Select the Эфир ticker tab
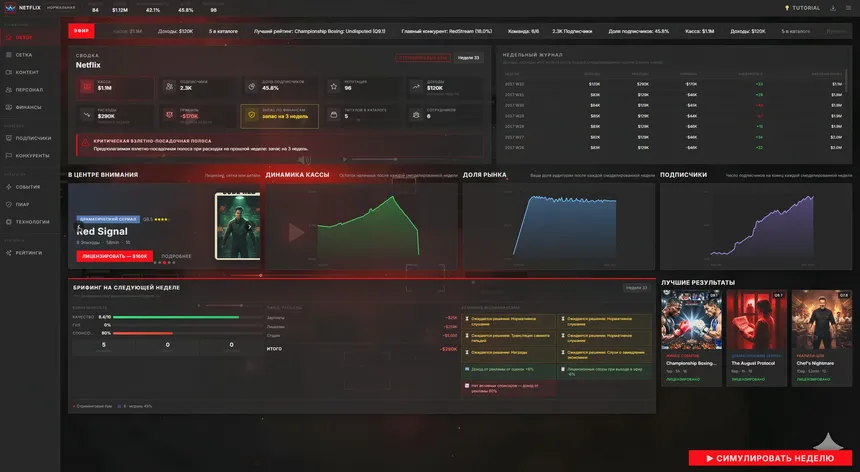The image size is (860, 472). click(x=82, y=31)
